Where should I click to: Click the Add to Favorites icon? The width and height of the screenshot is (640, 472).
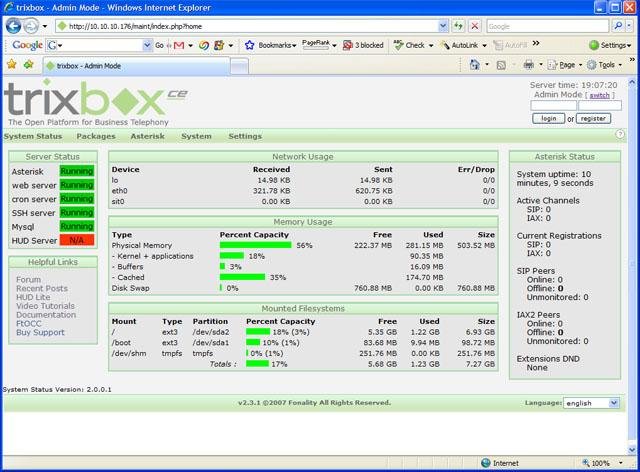point(29,65)
